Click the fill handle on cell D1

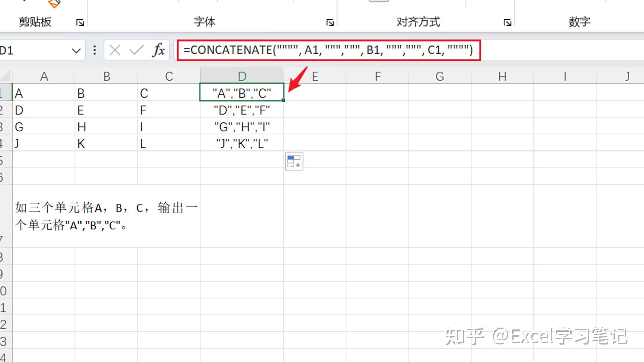283,100
